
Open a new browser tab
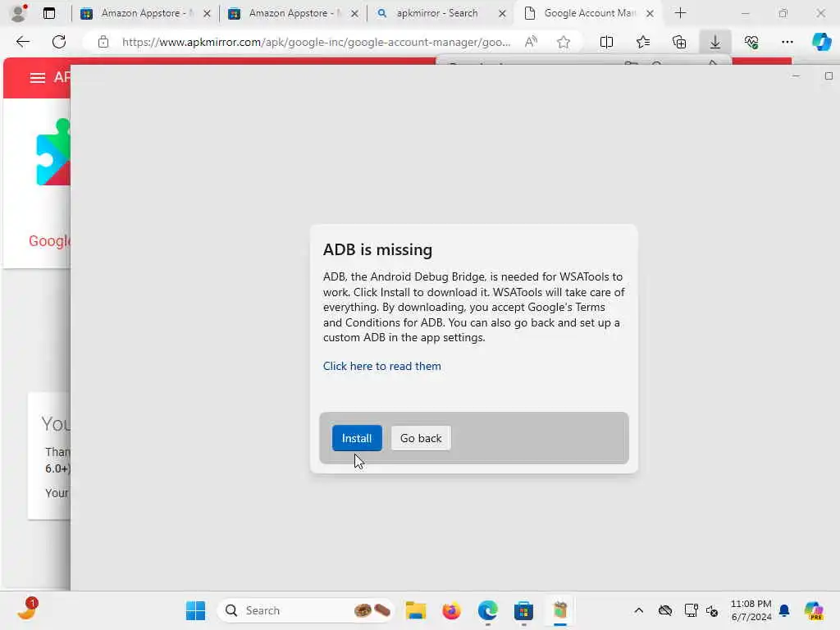[680, 13]
